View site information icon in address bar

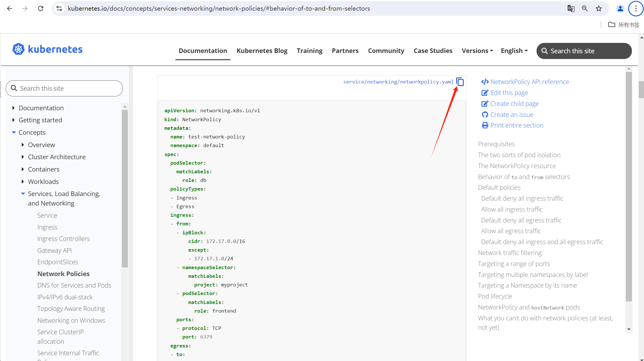coord(59,8)
